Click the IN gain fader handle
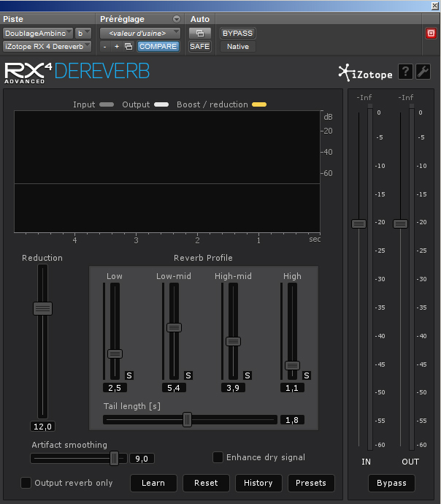Image resolution: width=441 pixels, height=504 pixels. [x=358, y=224]
